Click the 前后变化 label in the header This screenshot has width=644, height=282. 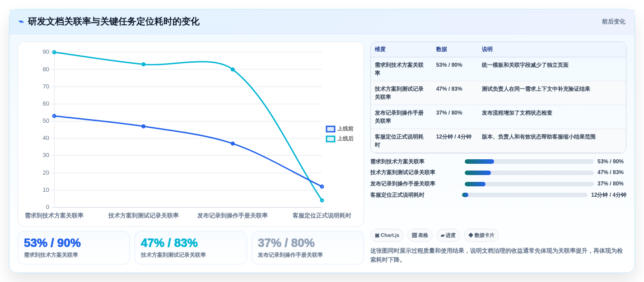point(613,22)
